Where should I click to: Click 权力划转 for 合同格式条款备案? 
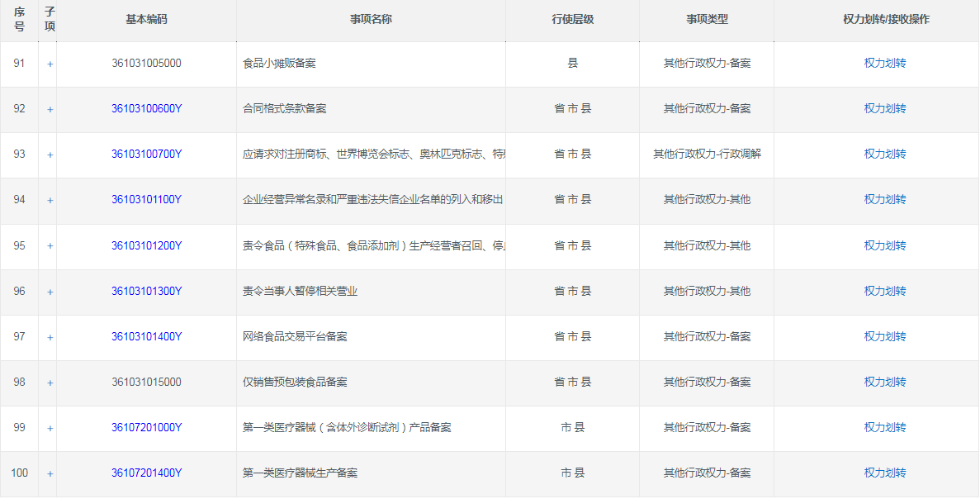[885, 109]
